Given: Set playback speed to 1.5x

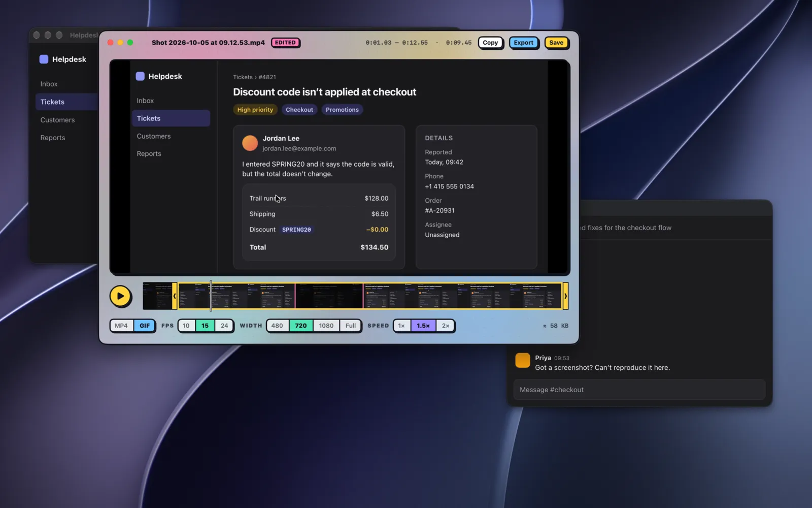Looking at the screenshot, I should tap(423, 326).
